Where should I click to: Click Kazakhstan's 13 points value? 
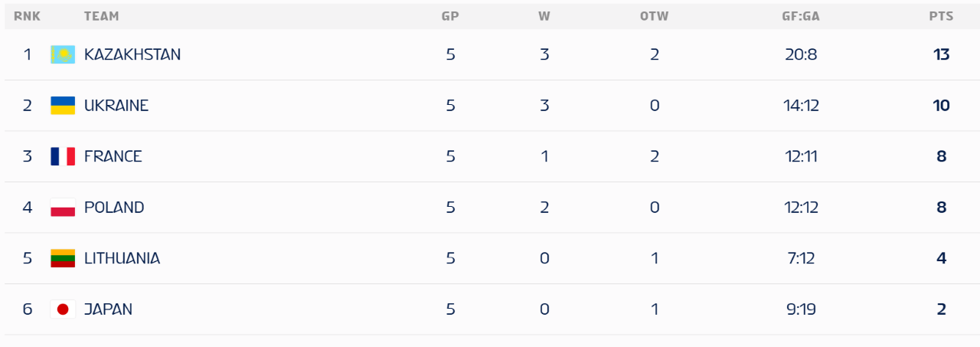941,54
